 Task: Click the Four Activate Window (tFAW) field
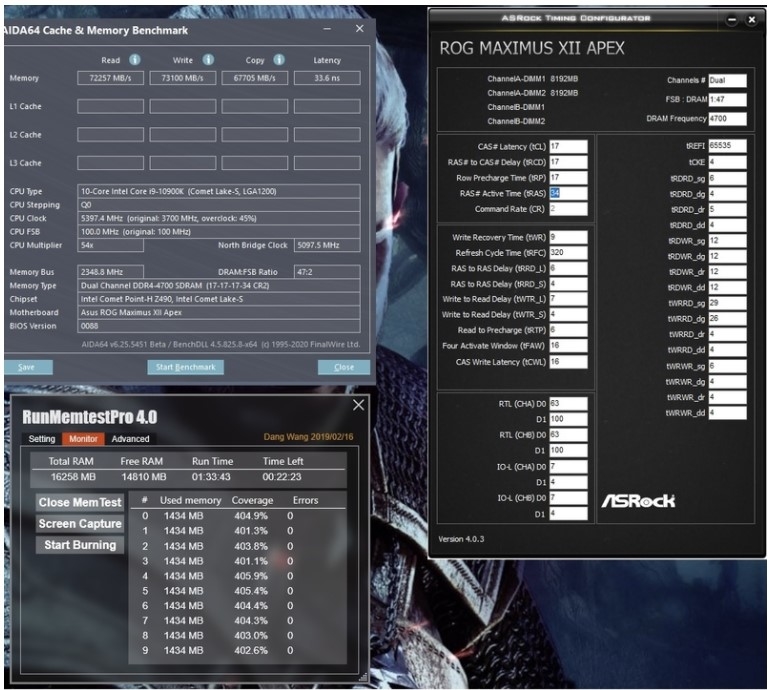pyautogui.click(x=568, y=346)
